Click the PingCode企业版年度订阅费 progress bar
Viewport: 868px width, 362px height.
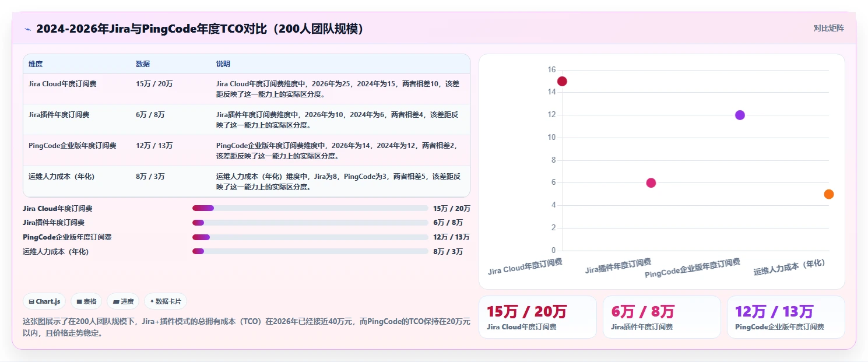[x=310, y=237]
